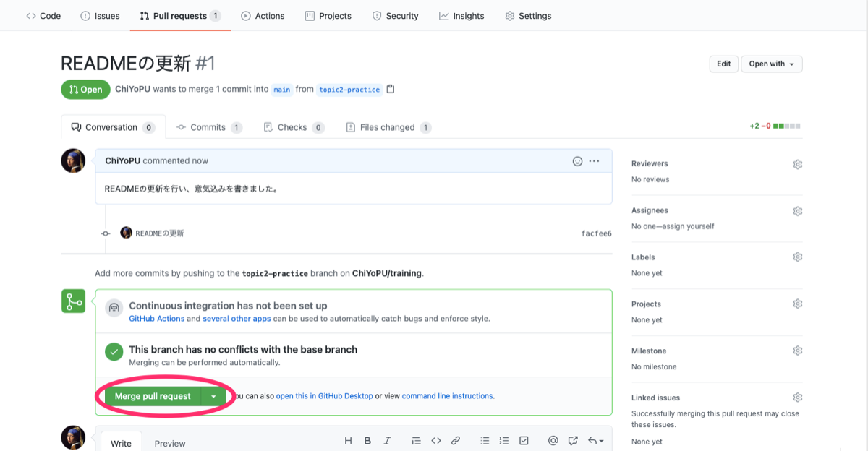Apply italic formatting in comment toolbar
The height and width of the screenshot is (451, 868).
pos(387,440)
